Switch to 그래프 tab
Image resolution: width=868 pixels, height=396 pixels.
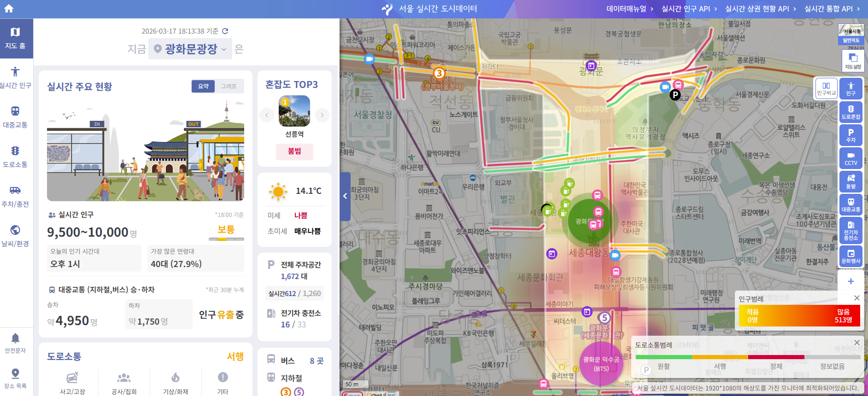coord(229,86)
